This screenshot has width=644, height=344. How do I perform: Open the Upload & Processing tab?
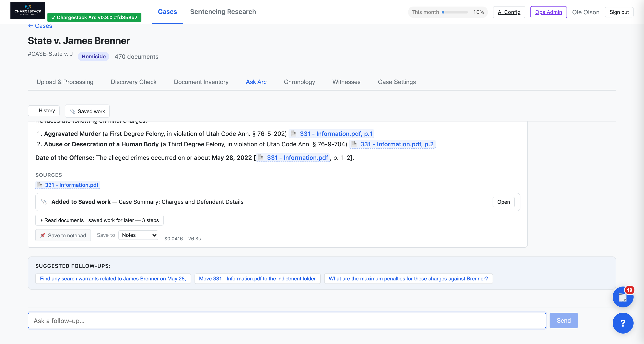pyautogui.click(x=65, y=82)
